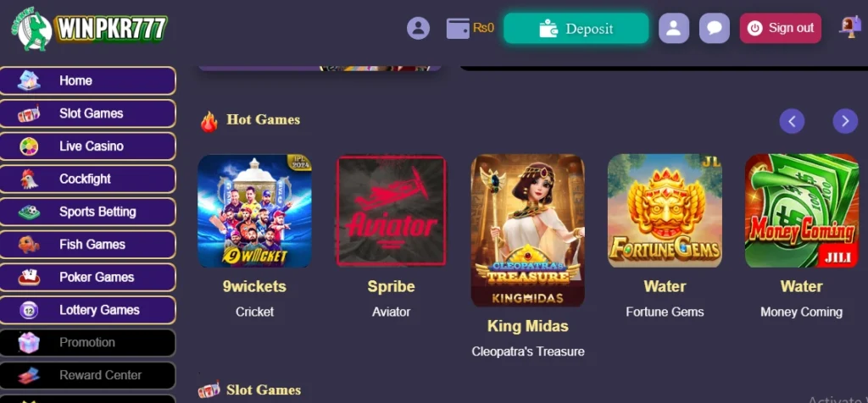Click the flame icon beside Hot Games
This screenshot has width=868, height=403.
tap(209, 122)
